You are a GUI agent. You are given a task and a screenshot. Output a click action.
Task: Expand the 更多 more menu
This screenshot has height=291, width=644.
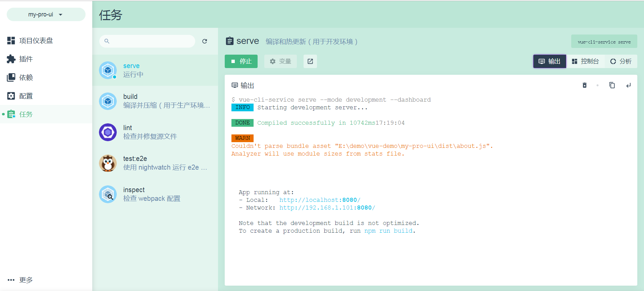pyautogui.click(x=20, y=280)
